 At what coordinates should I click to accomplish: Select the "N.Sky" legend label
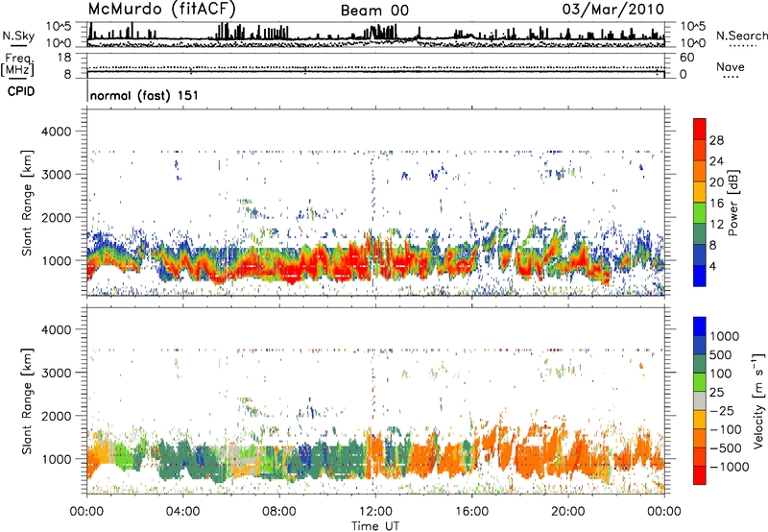18,36
